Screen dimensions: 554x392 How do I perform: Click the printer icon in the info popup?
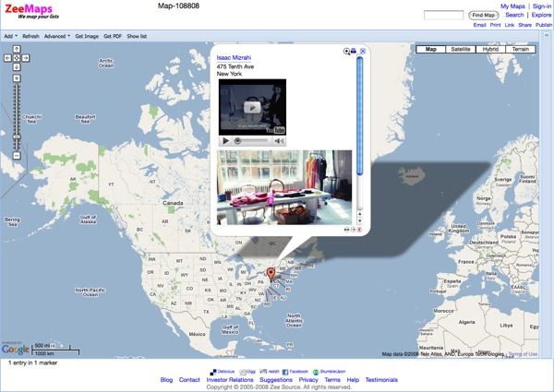tap(354, 51)
